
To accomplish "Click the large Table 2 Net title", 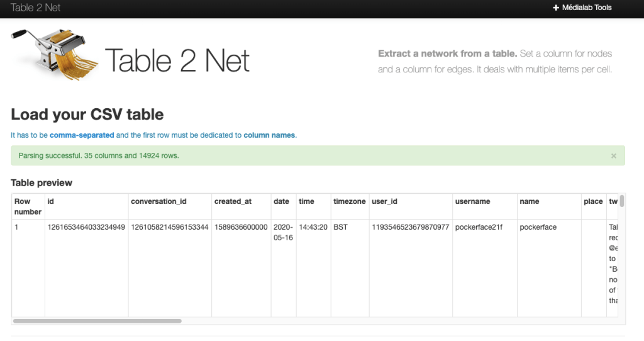I will pos(177,60).
